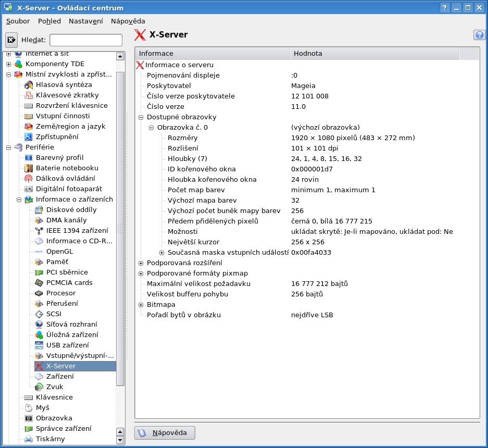This screenshot has height=448, width=488.
Task: Select the Diskové oddíly icon
Action: coord(39,210)
